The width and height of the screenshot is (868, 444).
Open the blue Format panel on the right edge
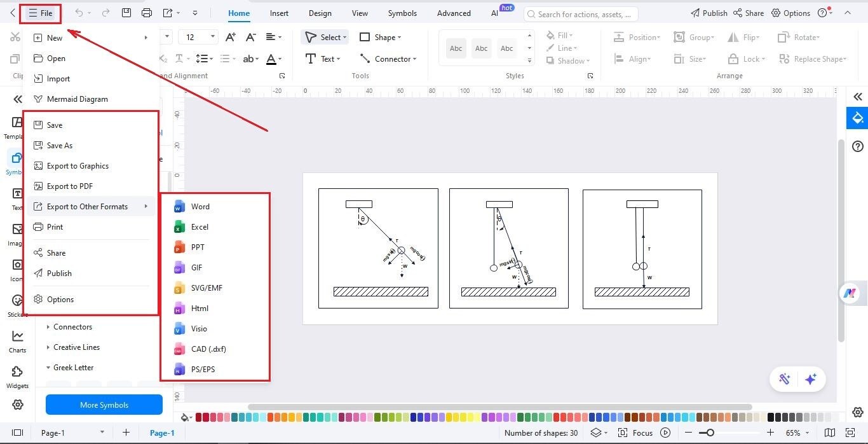coord(857,118)
